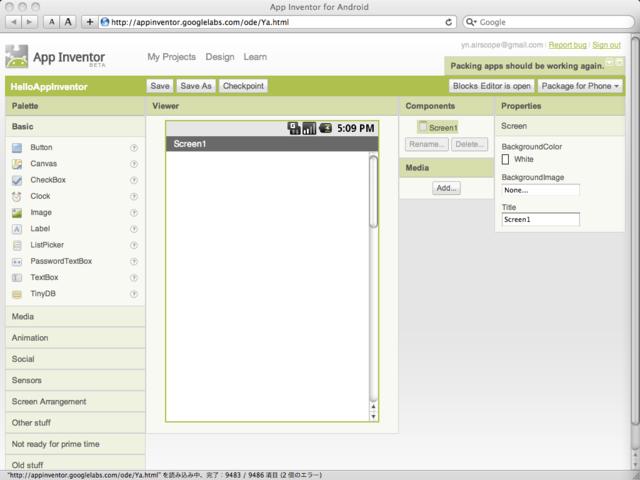Select the TextBox component icon
The width and height of the screenshot is (640, 480).
[17, 278]
